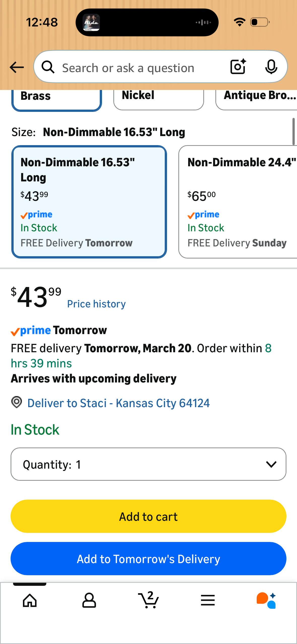Click the Add to cart button
The height and width of the screenshot is (644, 297).
[x=148, y=516]
